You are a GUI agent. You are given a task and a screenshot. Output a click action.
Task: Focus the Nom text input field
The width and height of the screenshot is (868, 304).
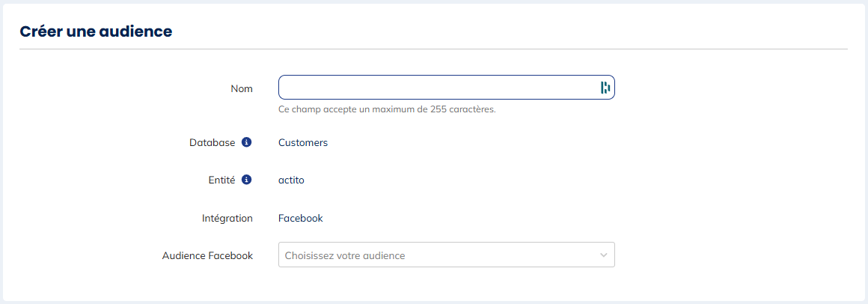tap(434, 88)
